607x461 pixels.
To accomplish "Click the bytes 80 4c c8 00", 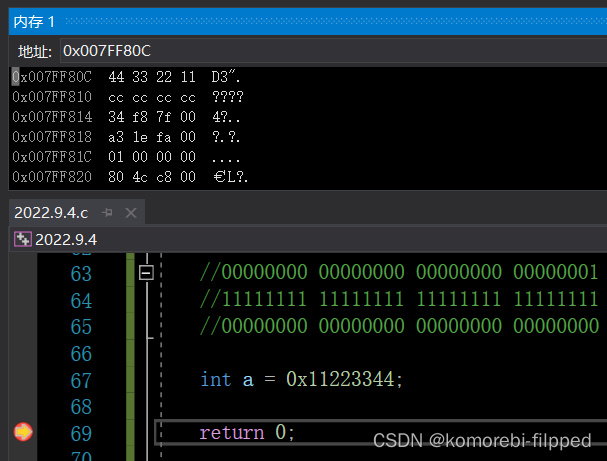I will pyautogui.click(x=152, y=177).
